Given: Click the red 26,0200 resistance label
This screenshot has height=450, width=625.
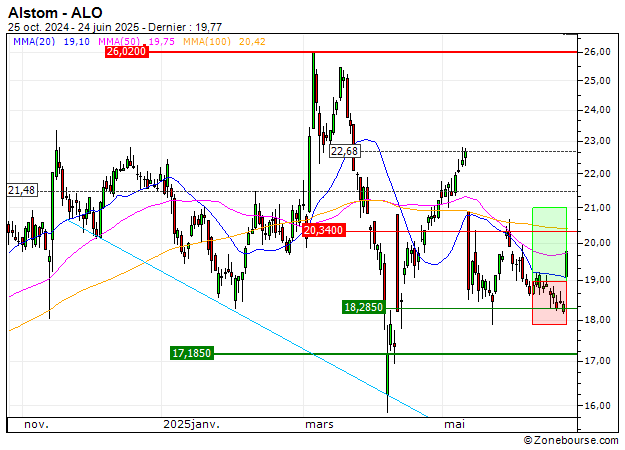Looking at the screenshot, I should click(x=127, y=51).
